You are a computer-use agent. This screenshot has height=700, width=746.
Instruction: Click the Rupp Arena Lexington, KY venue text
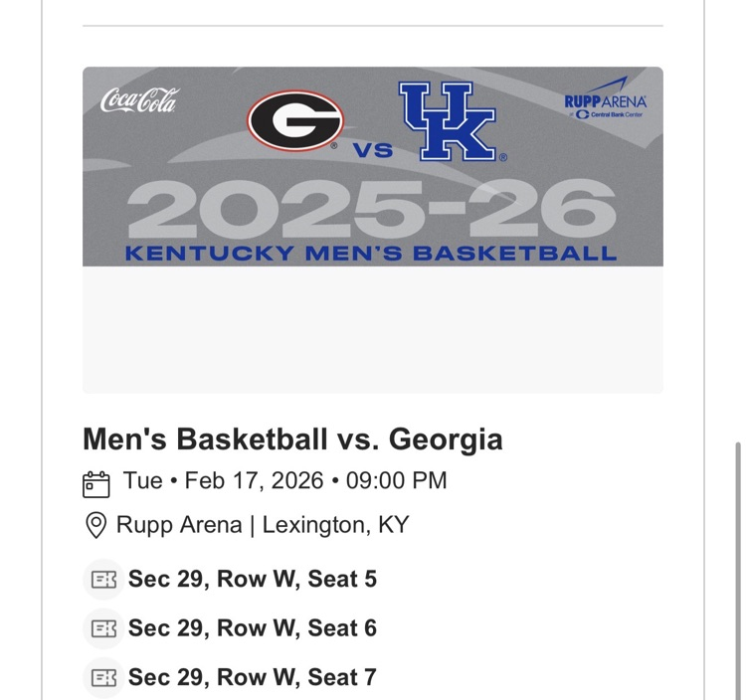(263, 525)
